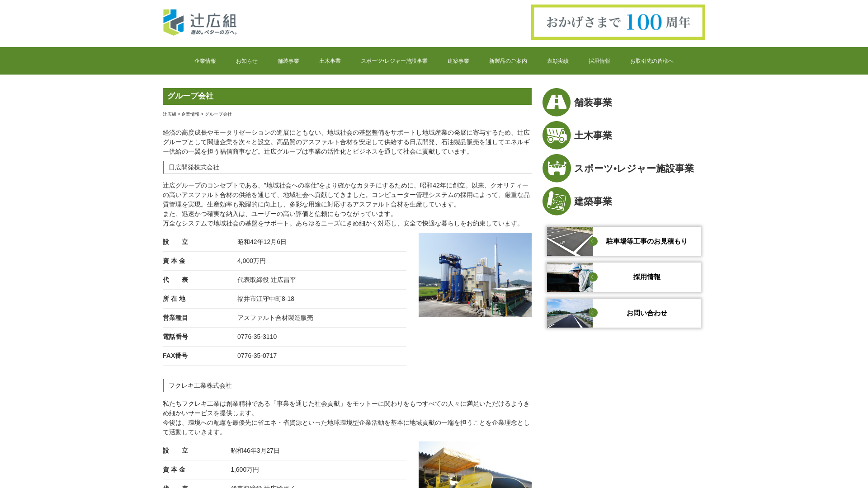The width and height of the screenshot is (868, 488).
Task: Open the 企業情報 navigation menu
Action: tap(205, 61)
